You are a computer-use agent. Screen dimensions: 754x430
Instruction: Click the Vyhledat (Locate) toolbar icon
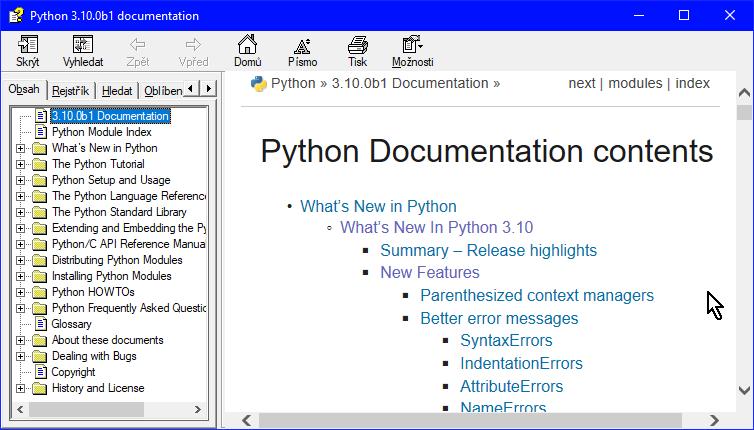(x=83, y=45)
